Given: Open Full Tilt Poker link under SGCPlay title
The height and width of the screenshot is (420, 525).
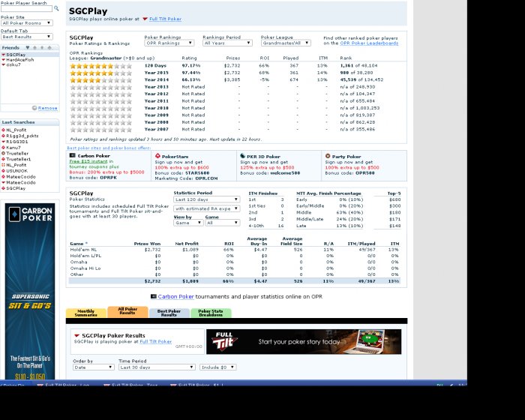Looking at the screenshot, I should click(166, 19).
